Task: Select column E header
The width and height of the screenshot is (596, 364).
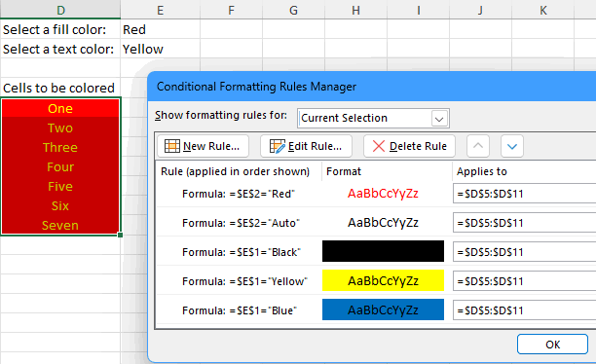Action: point(160,10)
